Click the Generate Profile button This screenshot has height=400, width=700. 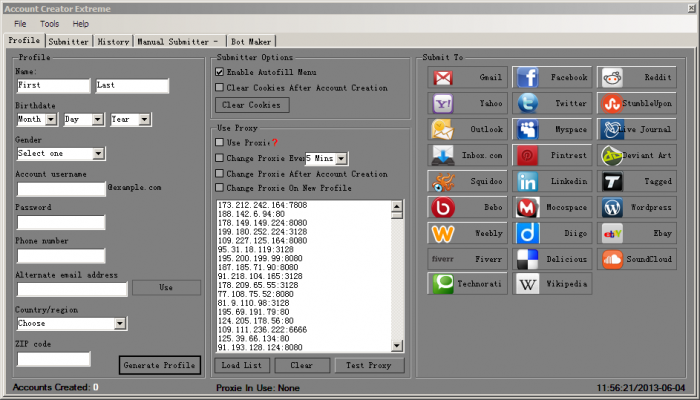coord(160,365)
